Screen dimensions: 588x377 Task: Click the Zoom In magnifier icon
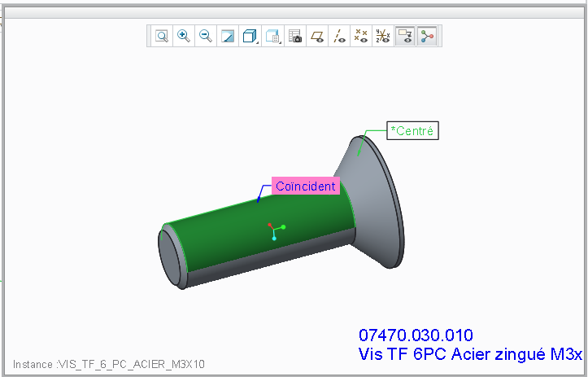pos(184,36)
